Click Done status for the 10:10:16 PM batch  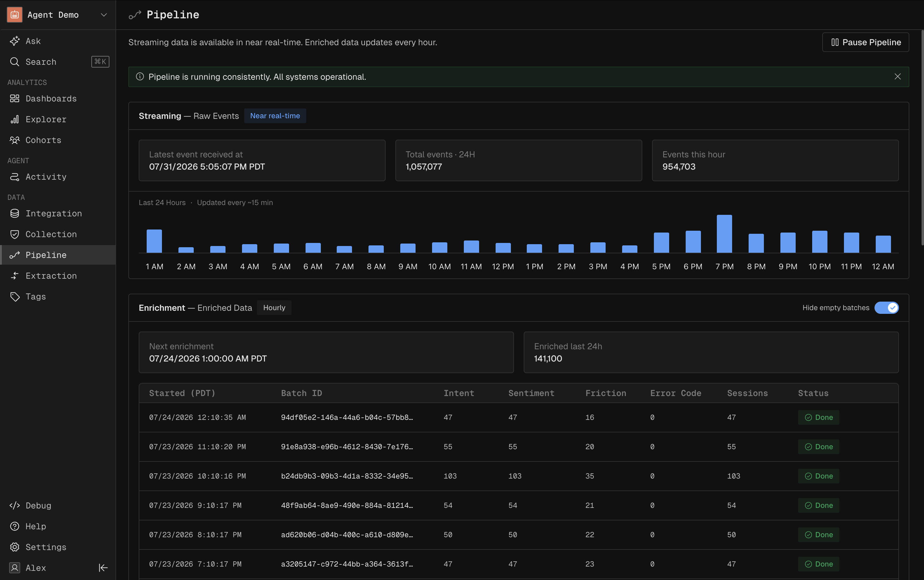pos(819,476)
